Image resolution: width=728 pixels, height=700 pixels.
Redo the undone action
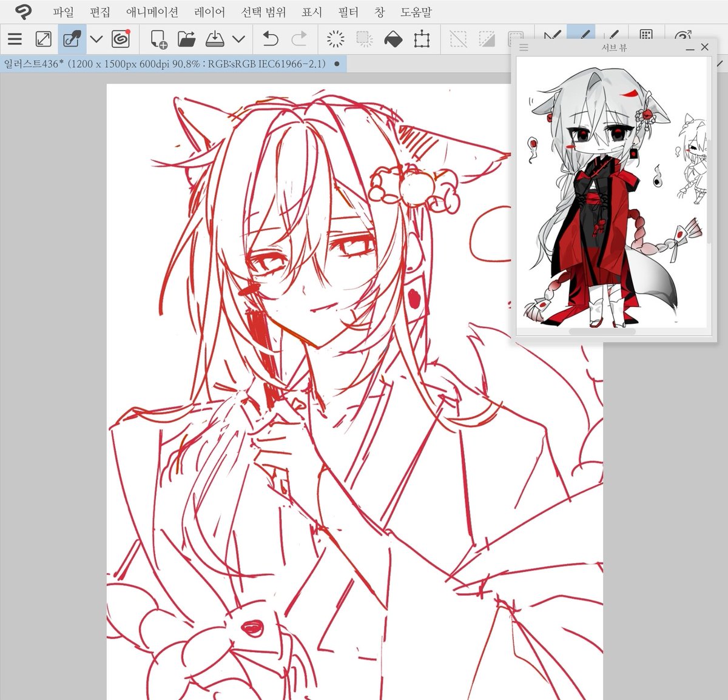pyautogui.click(x=299, y=39)
